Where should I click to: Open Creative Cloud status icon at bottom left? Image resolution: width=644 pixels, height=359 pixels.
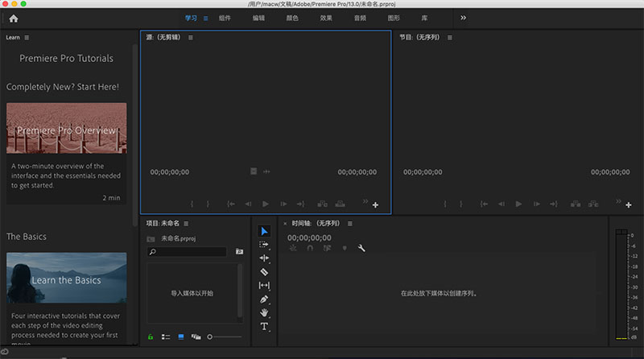(5, 352)
